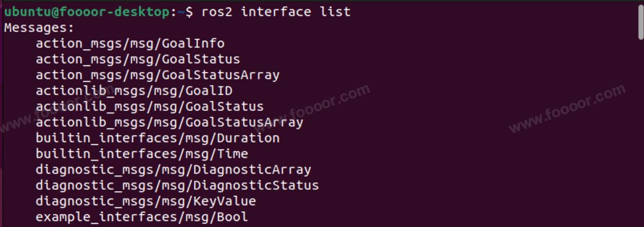Click builtin_interfaces/msg/Duration in the list
644x227 pixels.
point(157,138)
